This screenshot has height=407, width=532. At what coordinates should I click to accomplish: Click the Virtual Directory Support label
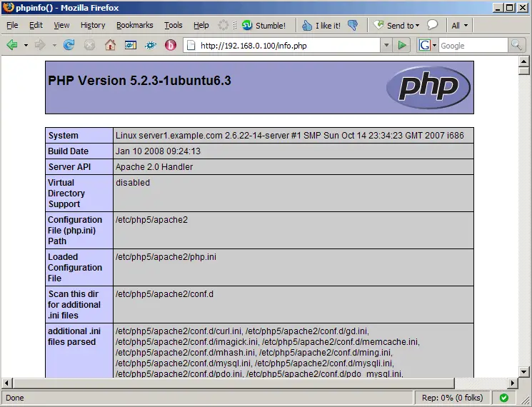[79, 193]
